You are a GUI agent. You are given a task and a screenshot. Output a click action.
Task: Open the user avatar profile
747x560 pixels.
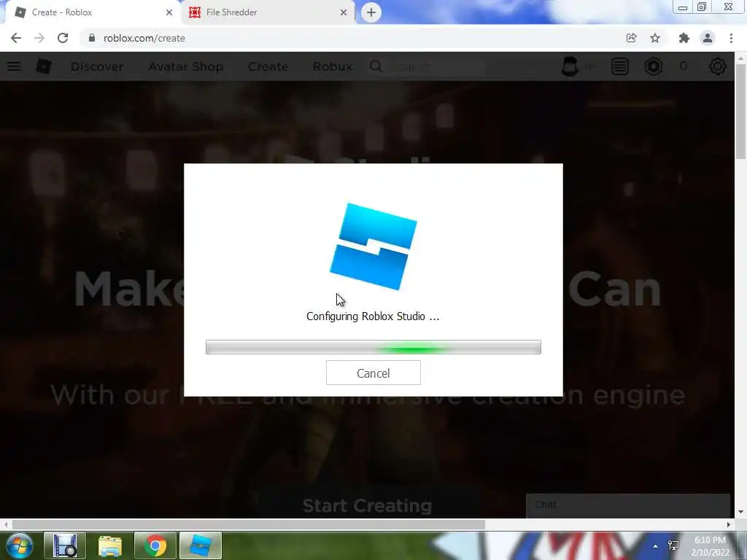click(x=570, y=66)
